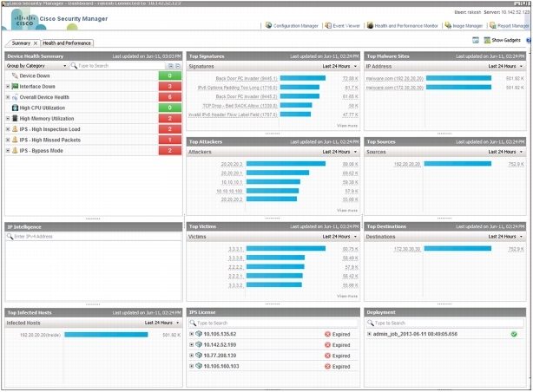Screen dimensions: 533x392
Task: Expand the Overall Device Health row
Action: [x=8, y=97]
